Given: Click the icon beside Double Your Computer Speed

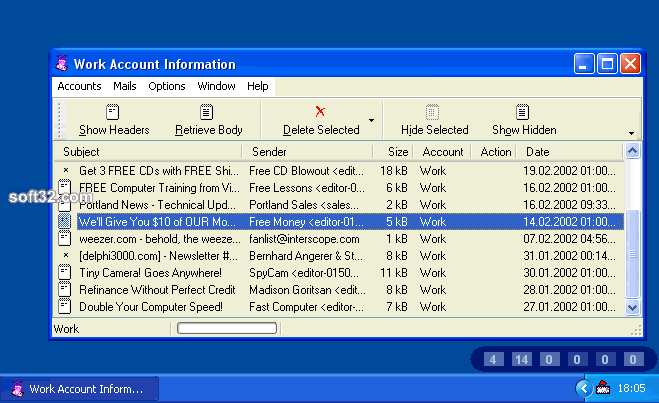Looking at the screenshot, I should click(x=64, y=306).
